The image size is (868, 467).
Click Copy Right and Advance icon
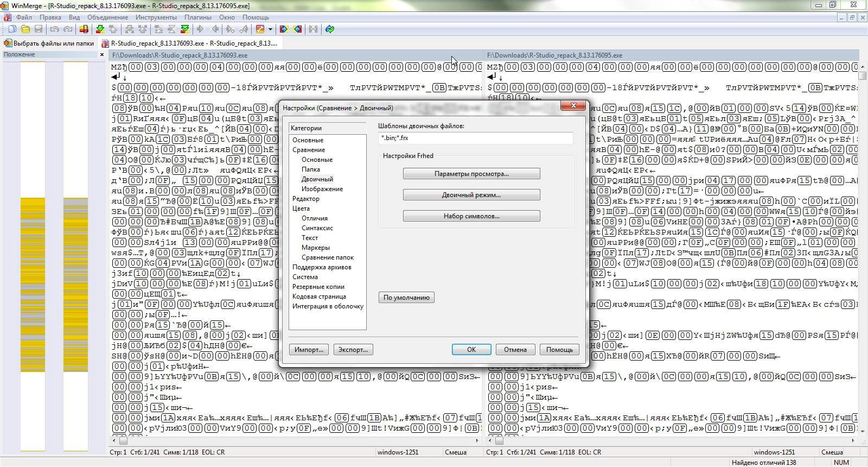231,29
